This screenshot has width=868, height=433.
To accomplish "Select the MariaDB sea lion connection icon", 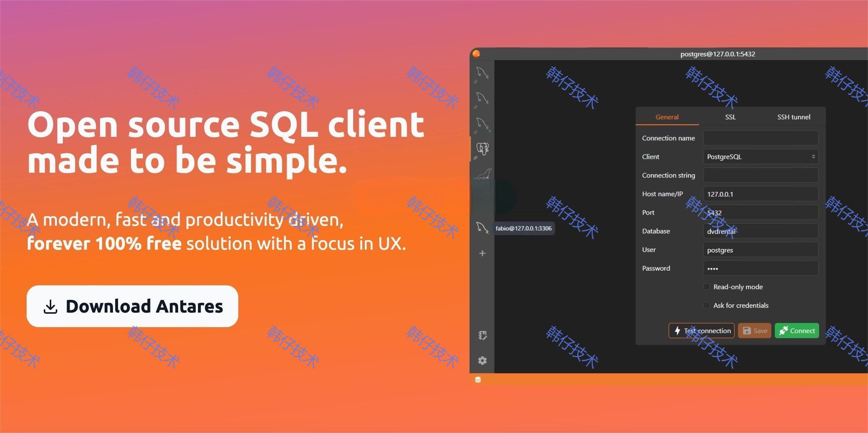I will tap(483, 174).
